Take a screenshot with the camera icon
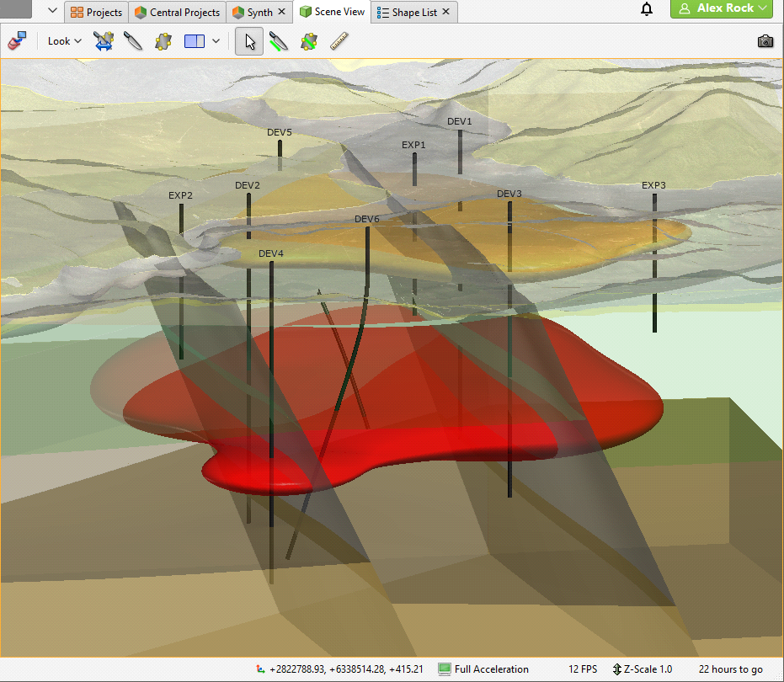The height and width of the screenshot is (682, 784). click(x=765, y=40)
